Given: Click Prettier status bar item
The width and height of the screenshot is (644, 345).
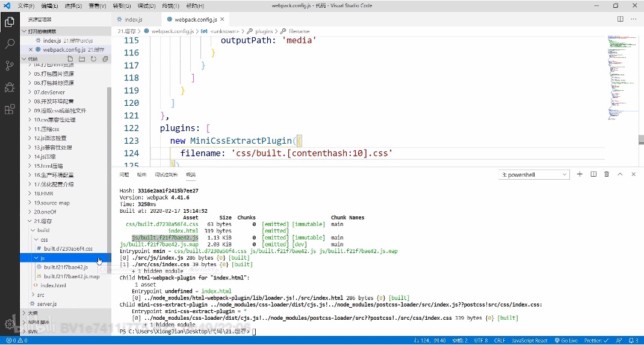Looking at the screenshot, I should coord(597,340).
